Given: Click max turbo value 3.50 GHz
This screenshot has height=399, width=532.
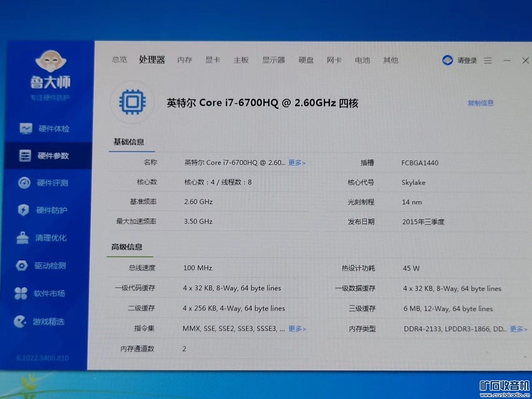Looking at the screenshot, I should click(198, 221).
